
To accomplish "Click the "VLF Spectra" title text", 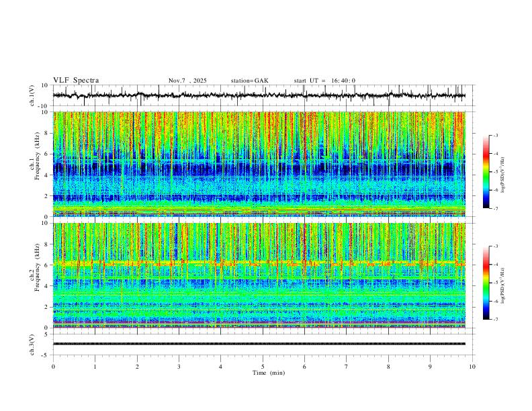I will (76, 81).
